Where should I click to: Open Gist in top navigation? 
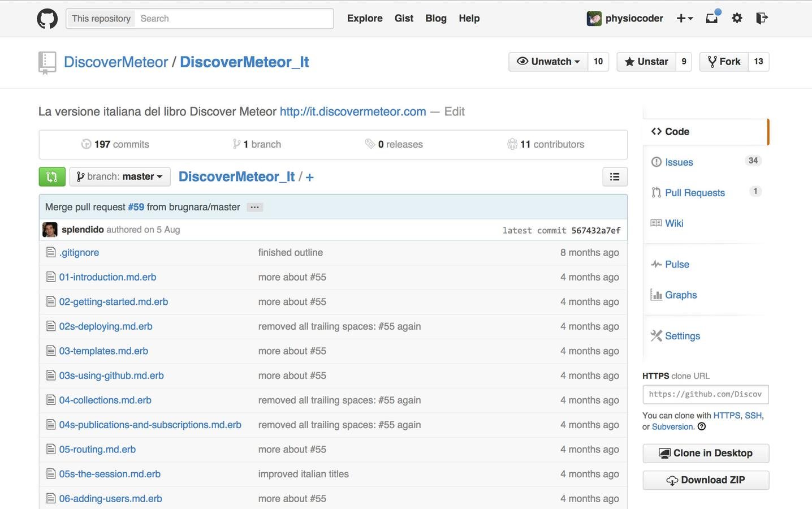coord(404,19)
